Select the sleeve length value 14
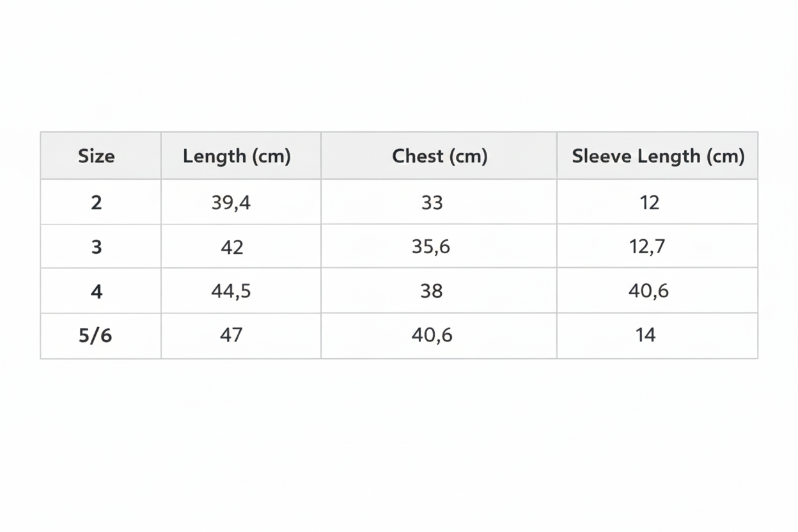The width and height of the screenshot is (798, 532). (646, 335)
